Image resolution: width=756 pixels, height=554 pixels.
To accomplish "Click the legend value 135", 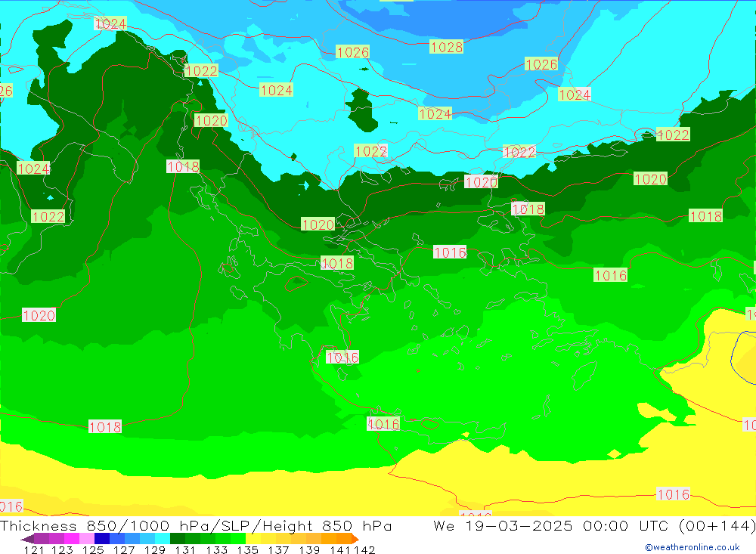I will point(247,549).
